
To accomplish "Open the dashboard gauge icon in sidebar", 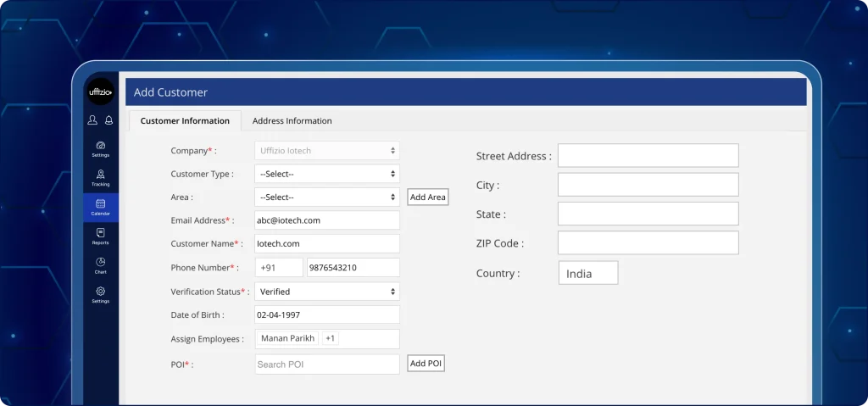I will click(101, 146).
